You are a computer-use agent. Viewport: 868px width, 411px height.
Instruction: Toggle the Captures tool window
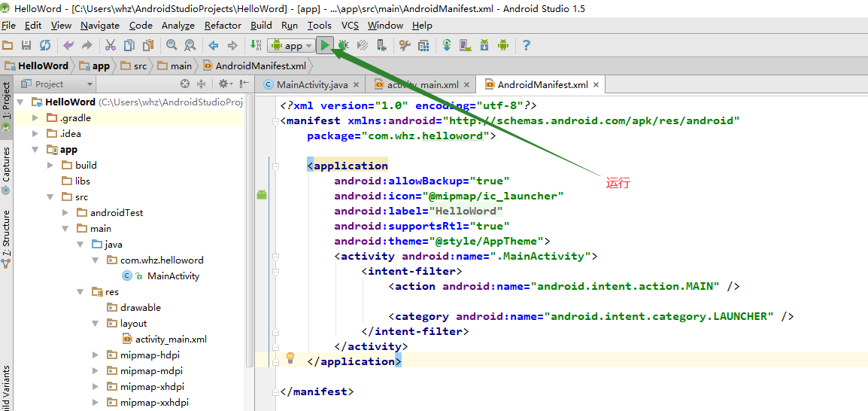coord(6,171)
